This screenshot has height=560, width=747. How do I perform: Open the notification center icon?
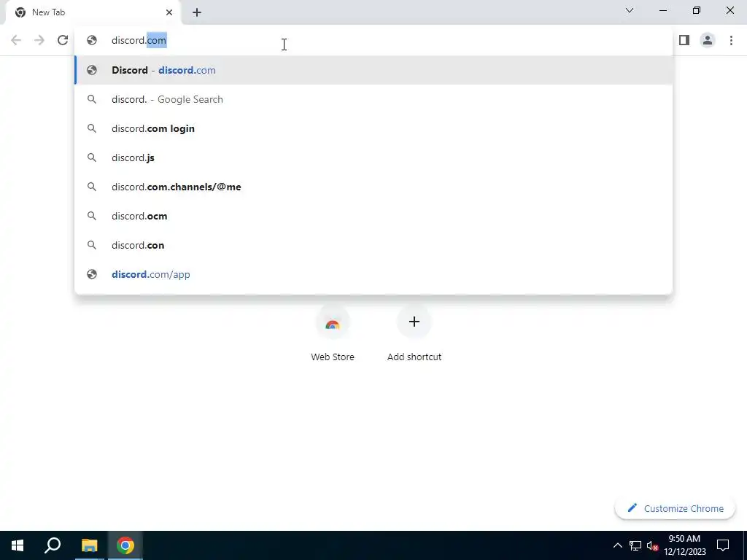(723, 545)
